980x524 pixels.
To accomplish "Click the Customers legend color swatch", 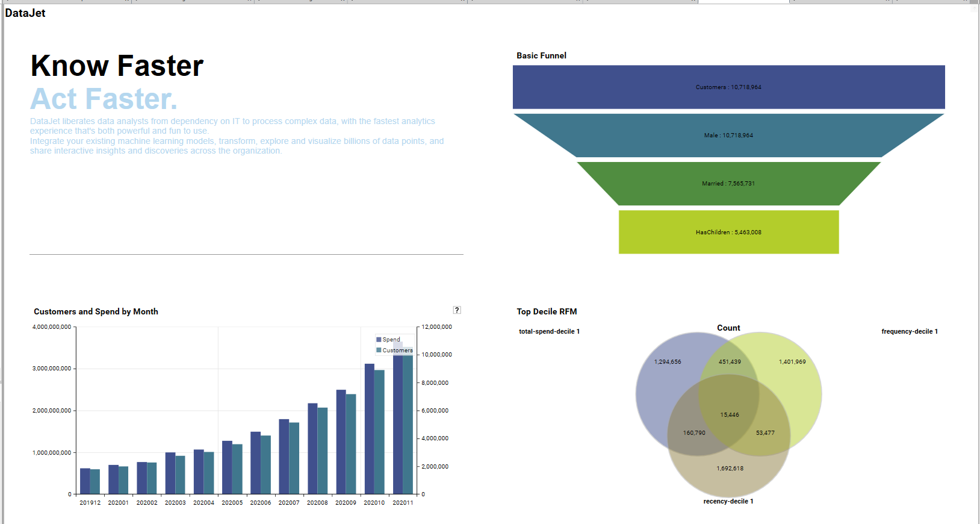I will (379, 350).
